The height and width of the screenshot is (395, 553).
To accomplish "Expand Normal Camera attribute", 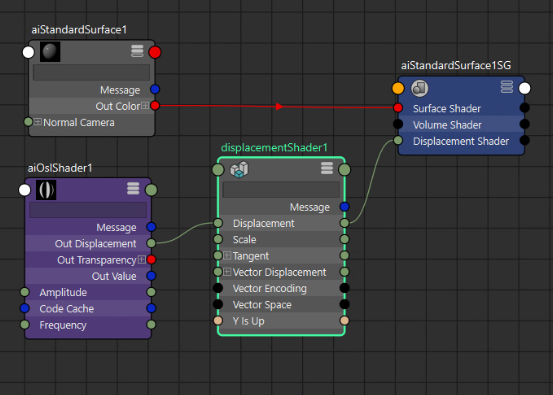I will point(38,122).
